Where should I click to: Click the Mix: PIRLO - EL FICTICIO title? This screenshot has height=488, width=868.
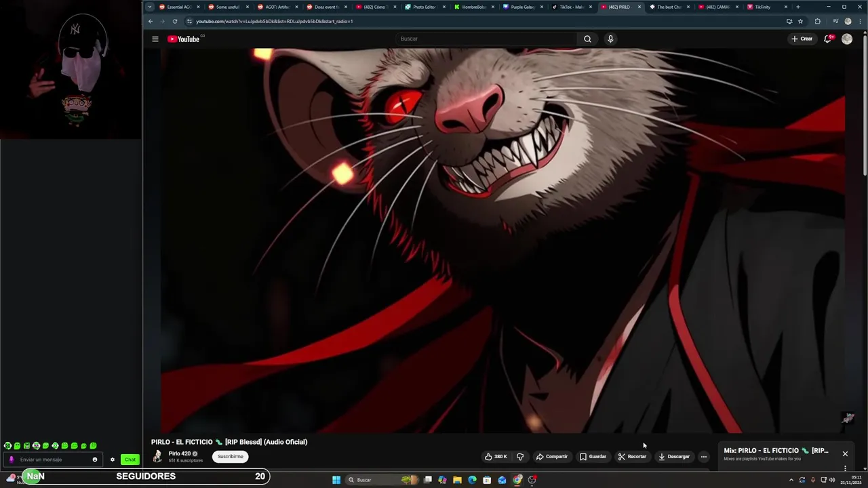[776, 450]
